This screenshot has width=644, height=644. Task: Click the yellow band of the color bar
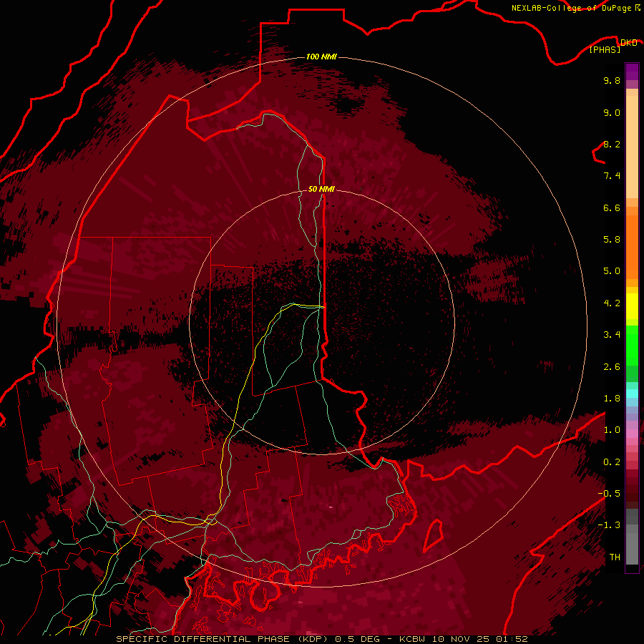coord(632,306)
